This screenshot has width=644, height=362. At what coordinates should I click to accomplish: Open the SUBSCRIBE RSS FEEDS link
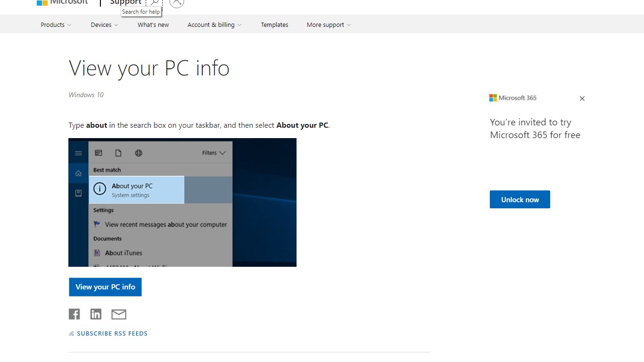tap(112, 333)
